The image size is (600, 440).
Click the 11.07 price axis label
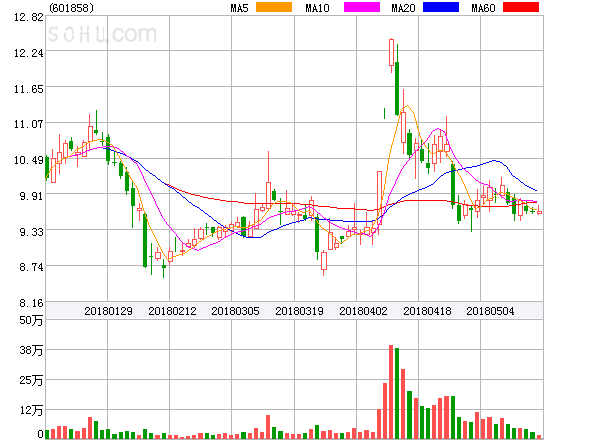[x=29, y=124]
